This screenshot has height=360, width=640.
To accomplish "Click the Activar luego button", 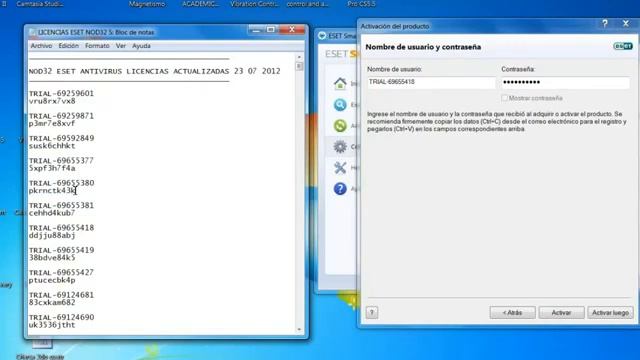I will pyautogui.click(x=610, y=313).
